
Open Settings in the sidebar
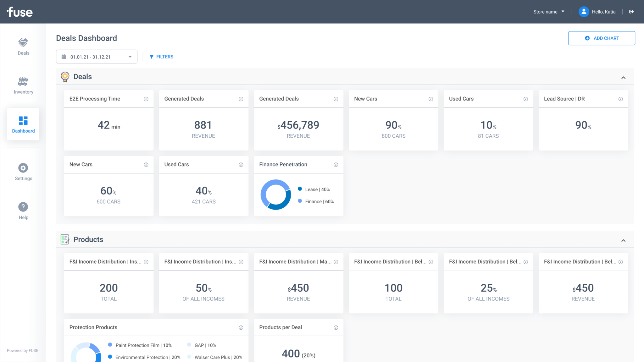pyautogui.click(x=23, y=172)
